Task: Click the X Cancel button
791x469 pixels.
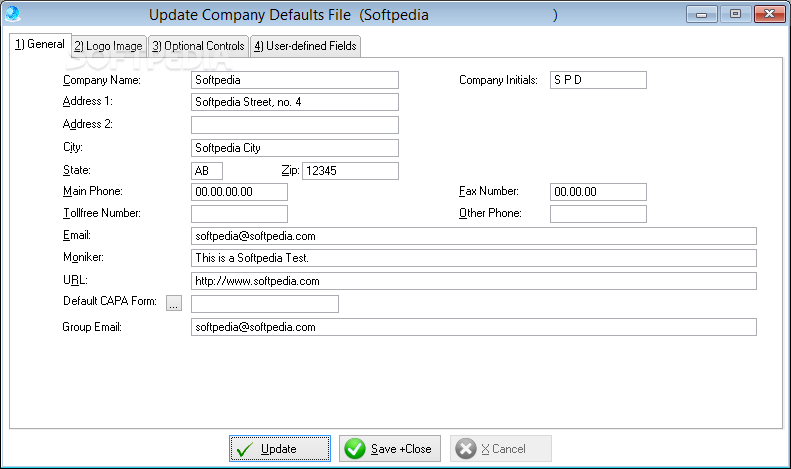Action: 500,448
